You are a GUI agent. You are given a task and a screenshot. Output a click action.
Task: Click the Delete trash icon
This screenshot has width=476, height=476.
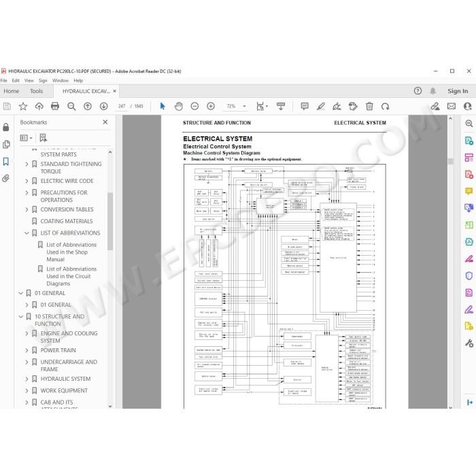[369, 106]
